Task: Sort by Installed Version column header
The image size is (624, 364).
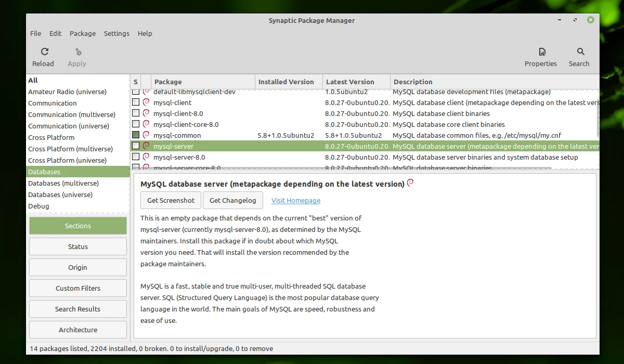Action: point(289,82)
